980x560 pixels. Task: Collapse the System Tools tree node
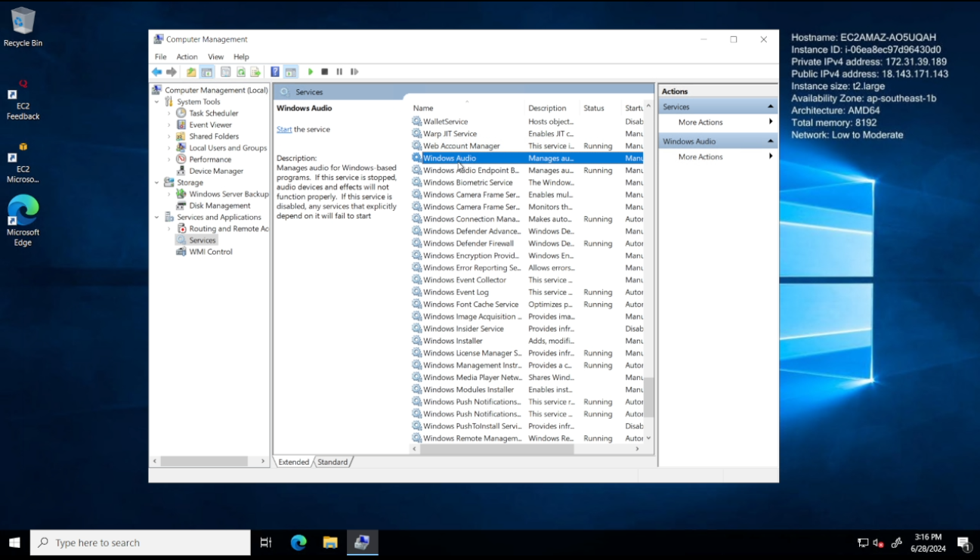pyautogui.click(x=157, y=102)
